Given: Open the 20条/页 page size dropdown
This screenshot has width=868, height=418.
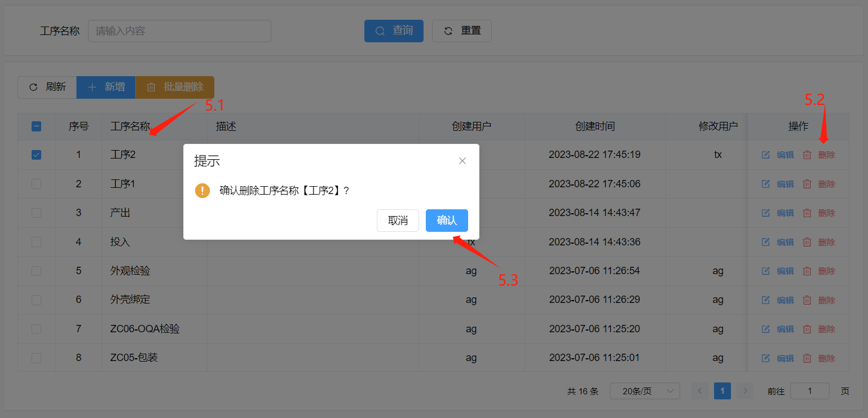Looking at the screenshot, I should 644,391.
